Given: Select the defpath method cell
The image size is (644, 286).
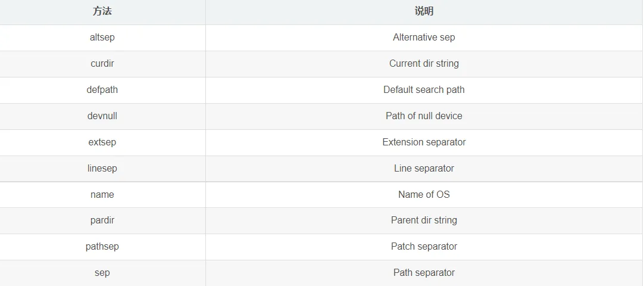Looking at the screenshot, I should click(102, 90).
